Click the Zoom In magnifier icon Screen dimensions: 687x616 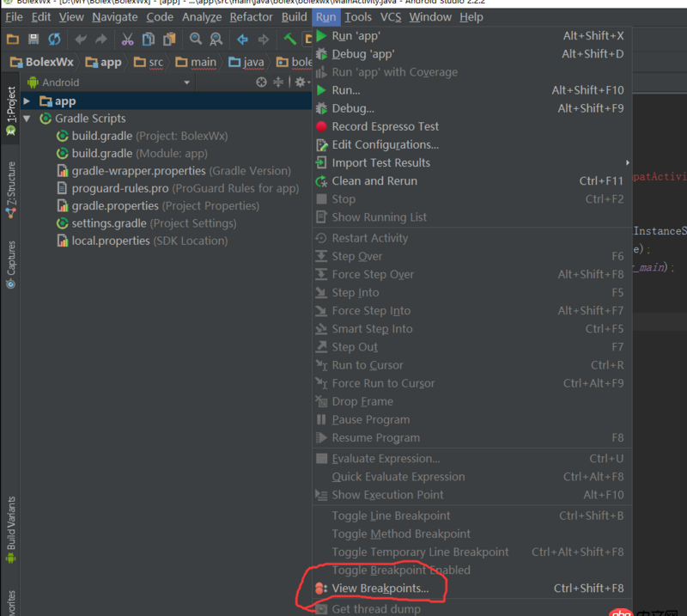[196, 38]
